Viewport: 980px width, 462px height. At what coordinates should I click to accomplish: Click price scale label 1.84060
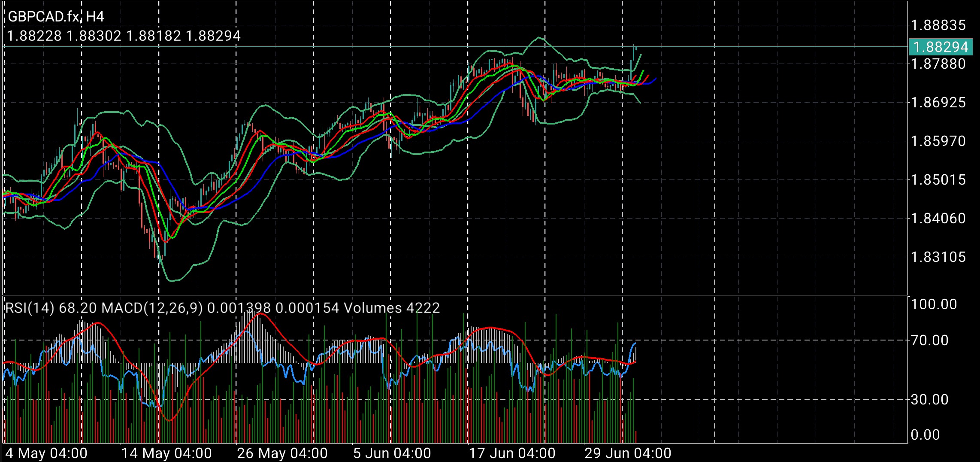(938, 219)
